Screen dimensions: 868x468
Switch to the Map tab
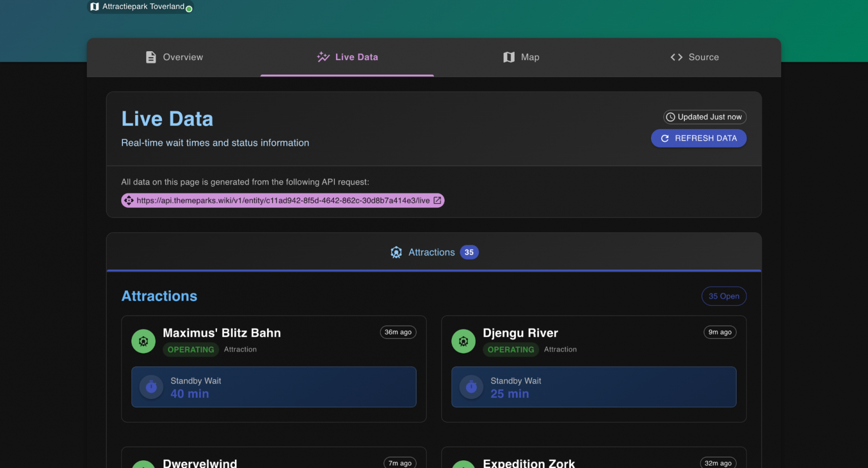pos(521,57)
